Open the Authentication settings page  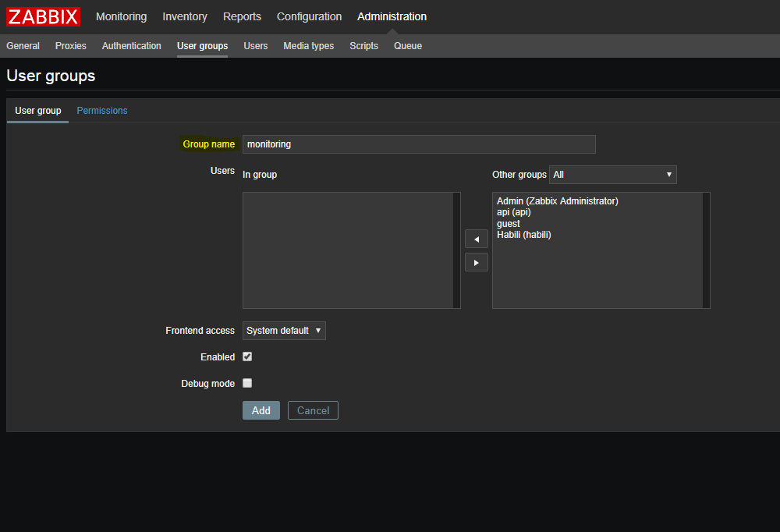(131, 46)
